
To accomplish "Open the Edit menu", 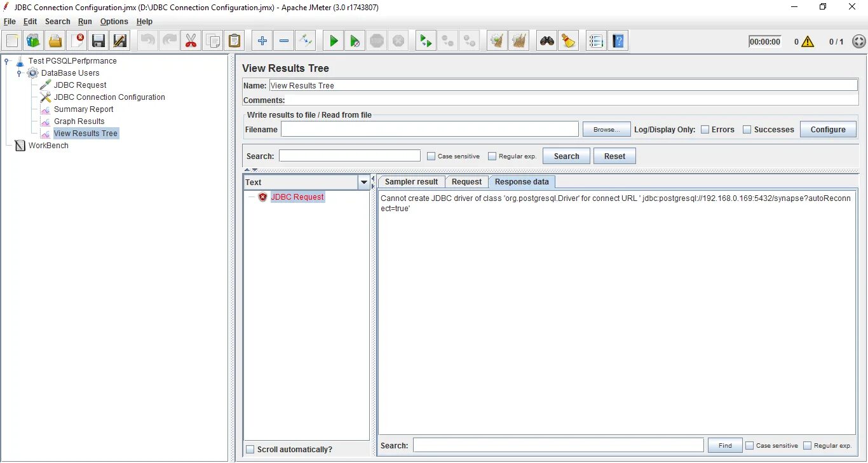I will pyautogui.click(x=30, y=22).
